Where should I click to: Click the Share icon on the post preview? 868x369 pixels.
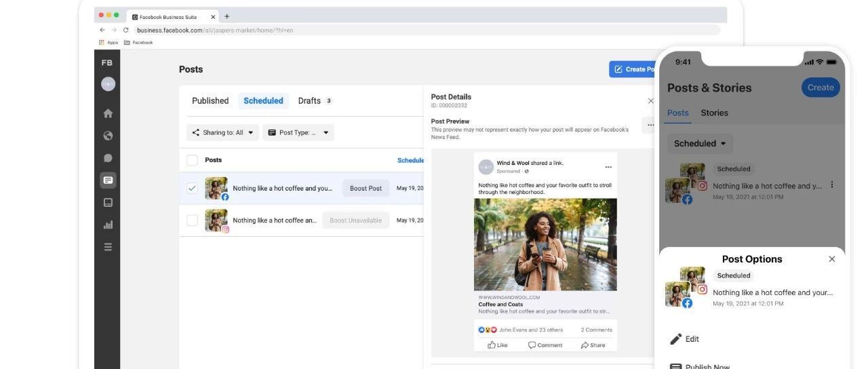click(593, 345)
